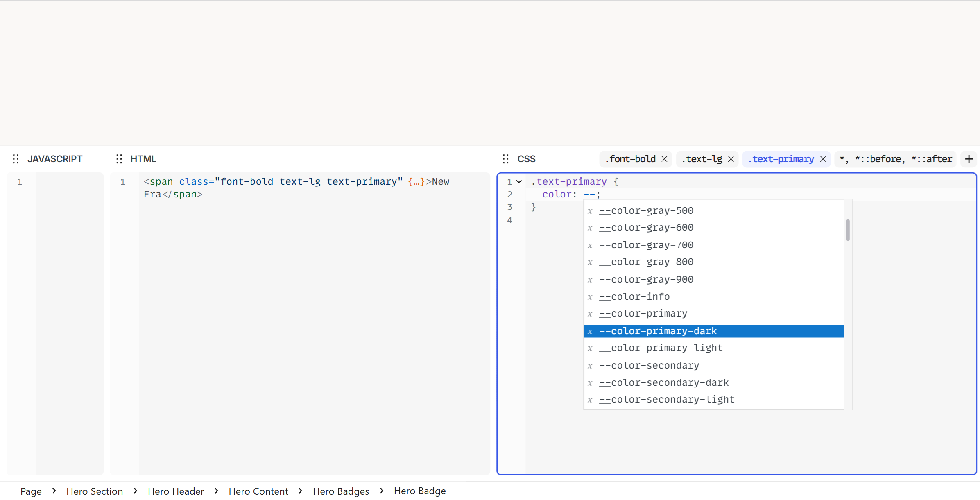The height and width of the screenshot is (500, 980).
Task: Select the .font-bold selector chip
Action: click(x=630, y=159)
